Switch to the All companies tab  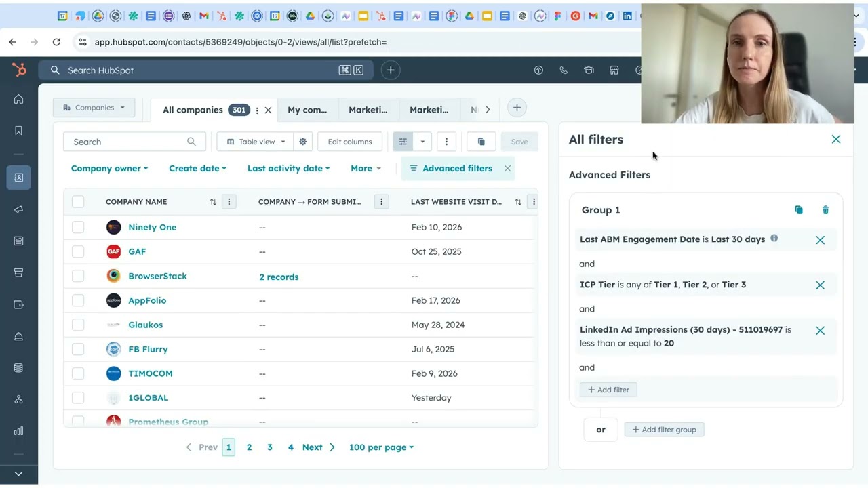[193, 110]
